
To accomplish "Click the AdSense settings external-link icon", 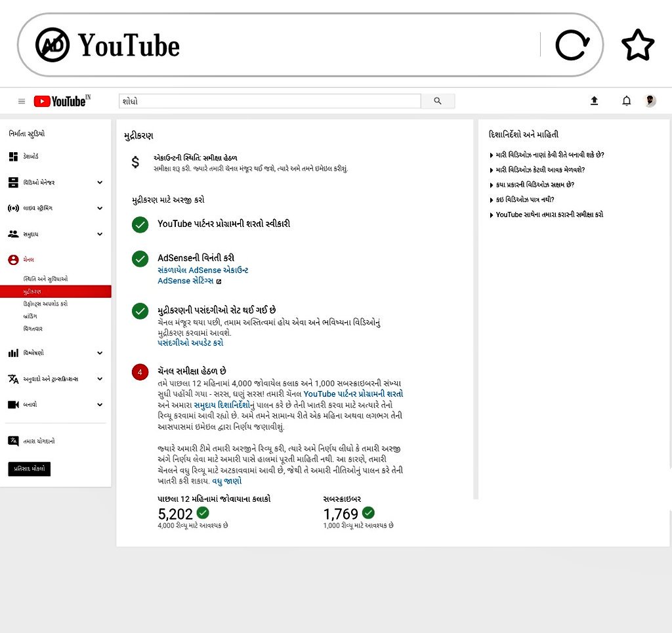I will (x=219, y=281).
